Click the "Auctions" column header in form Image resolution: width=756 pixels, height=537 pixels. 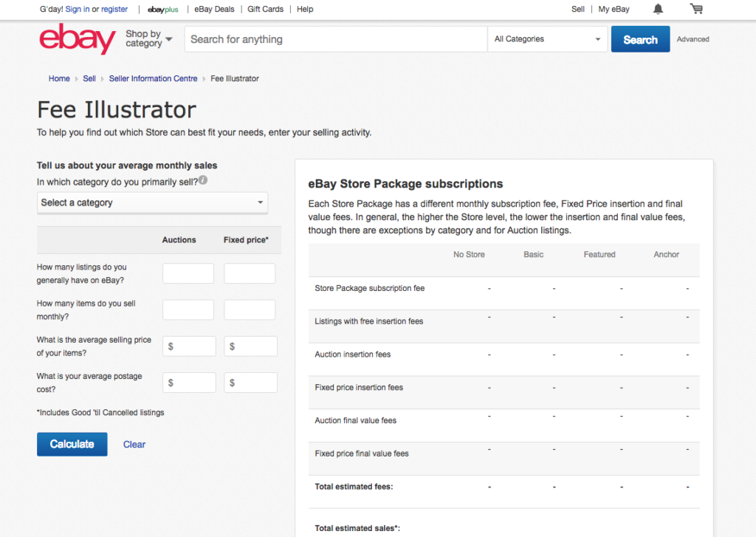[179, 240]
